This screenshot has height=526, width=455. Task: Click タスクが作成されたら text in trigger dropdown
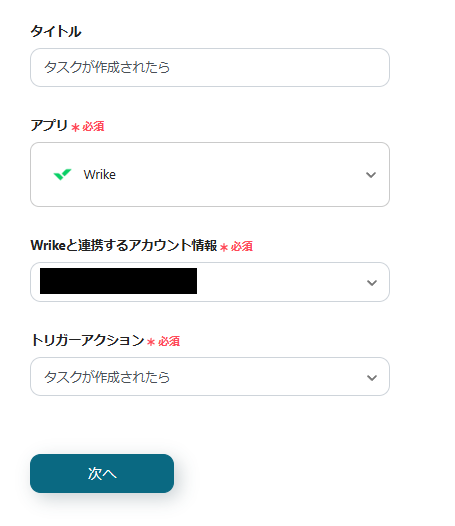(107, 377)
